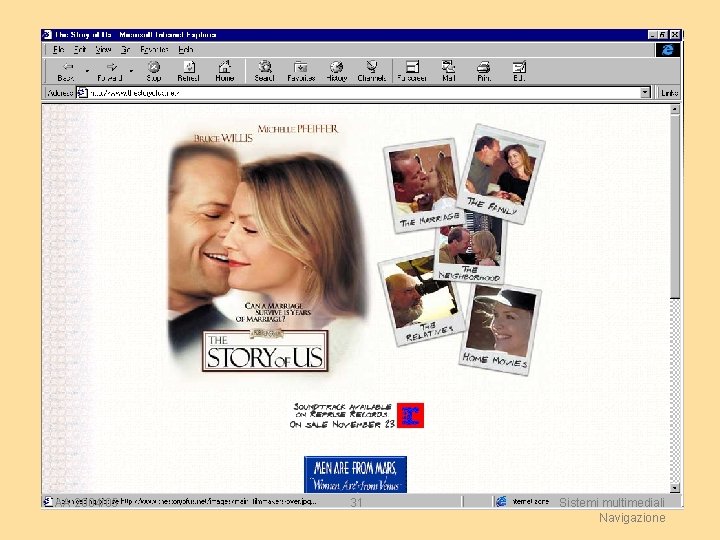Click the vertical scrollbar down arrow

(x=675, y=488)
